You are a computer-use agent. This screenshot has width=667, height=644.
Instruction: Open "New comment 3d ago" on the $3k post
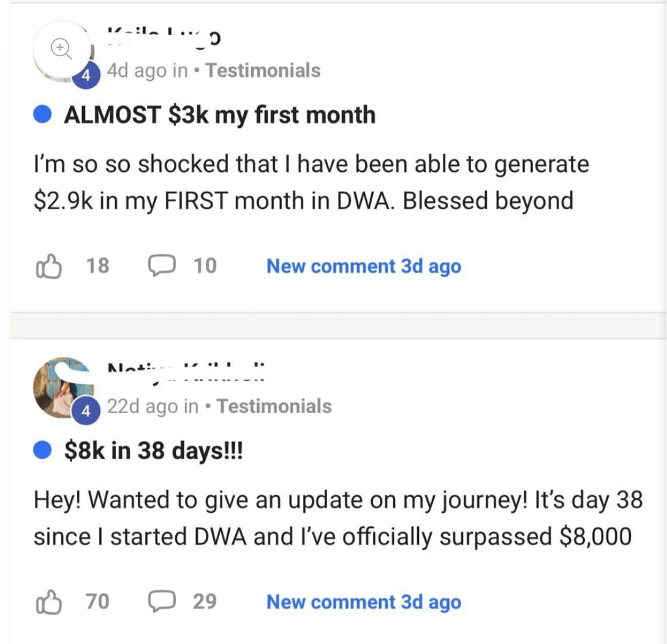[363, 266]
